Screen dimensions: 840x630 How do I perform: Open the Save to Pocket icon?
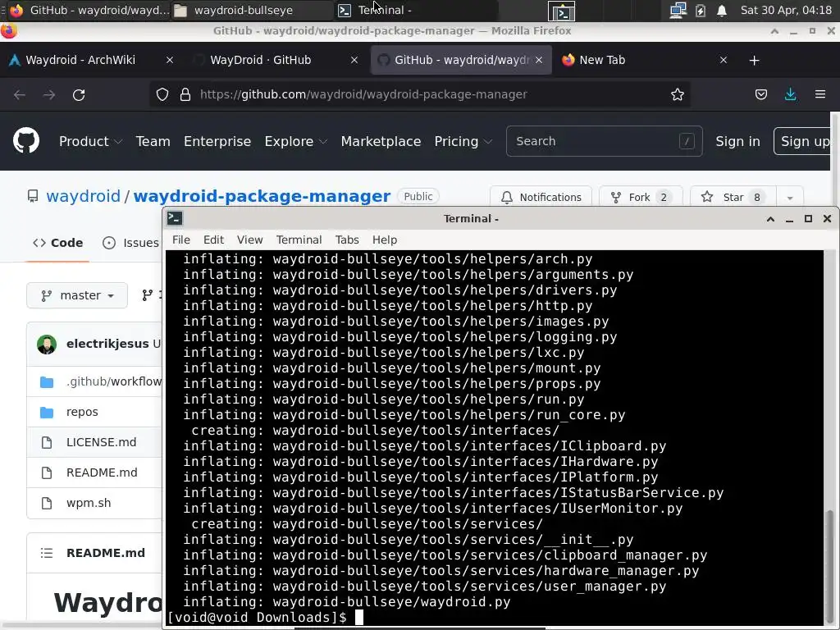point(760,95)
